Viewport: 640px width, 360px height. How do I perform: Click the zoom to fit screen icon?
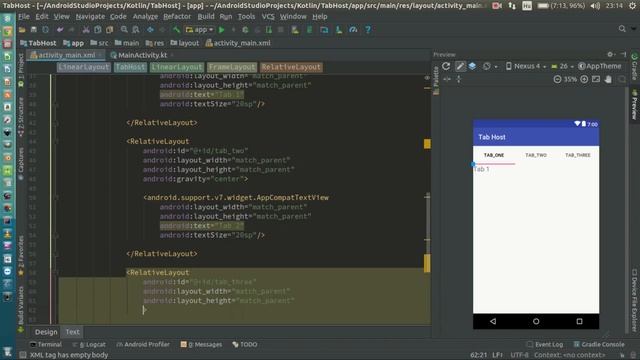coord(596,80)
